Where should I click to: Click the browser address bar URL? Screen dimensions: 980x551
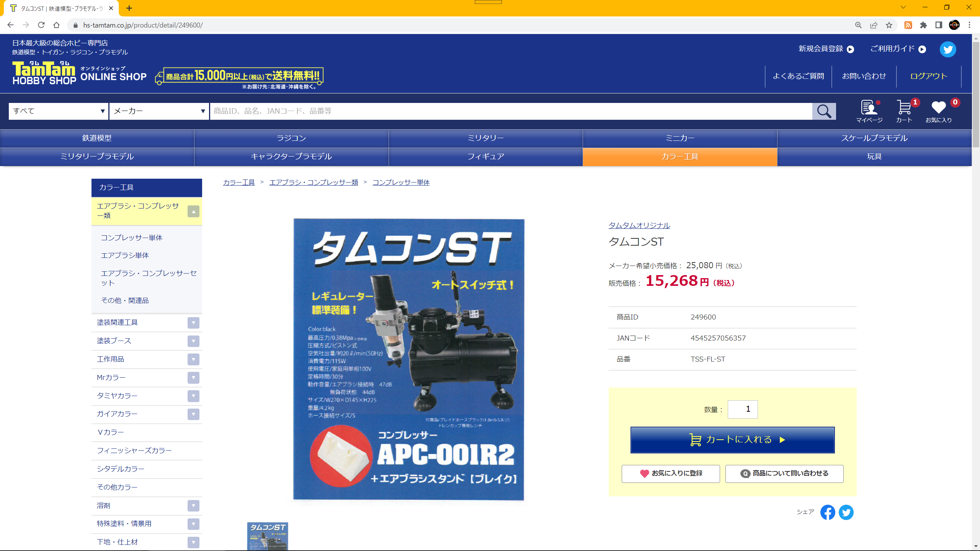[x=143, y=25]
